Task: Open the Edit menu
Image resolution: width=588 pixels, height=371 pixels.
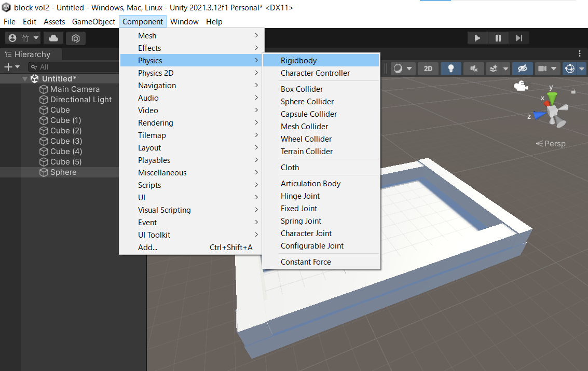Action: (30, 22)
